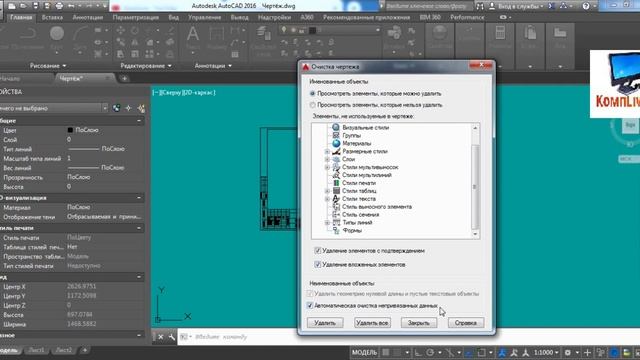Click the Arc tool in Рисование panel

point(80,33)
